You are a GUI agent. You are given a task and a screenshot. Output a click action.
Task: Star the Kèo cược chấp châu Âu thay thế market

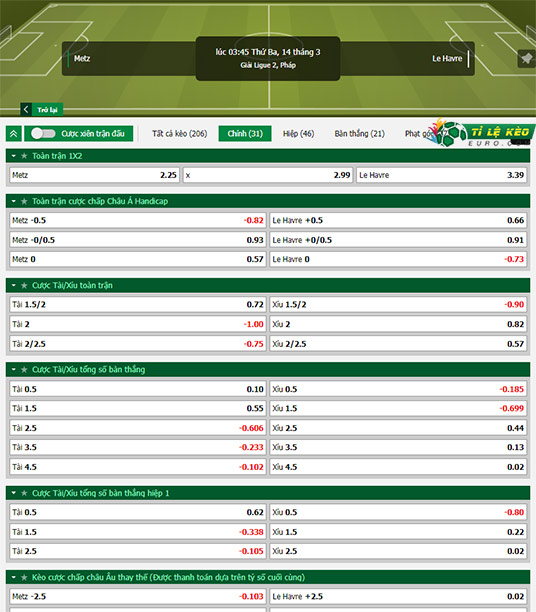coord(24,577)
